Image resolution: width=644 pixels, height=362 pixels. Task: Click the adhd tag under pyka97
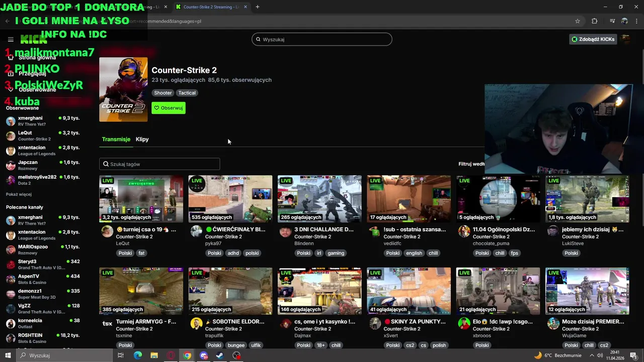[233, 253]
